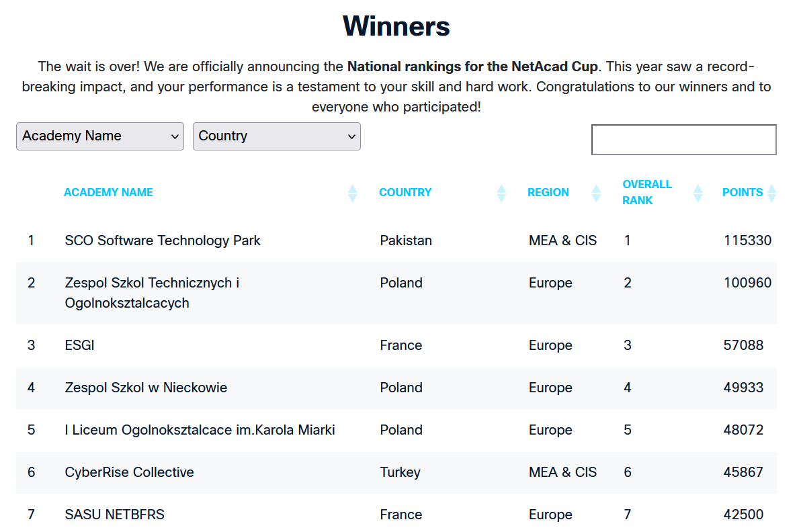The width and height of the screenshot is (801, 532).
Task: Expand the Country filter dropdown
Action: 277,136
